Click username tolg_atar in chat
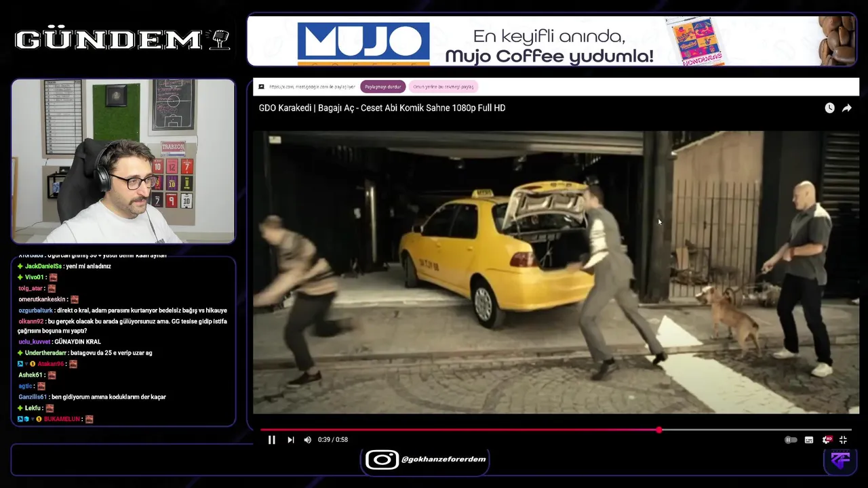This screenshot has height=488, width=868. tap(31, 288)
